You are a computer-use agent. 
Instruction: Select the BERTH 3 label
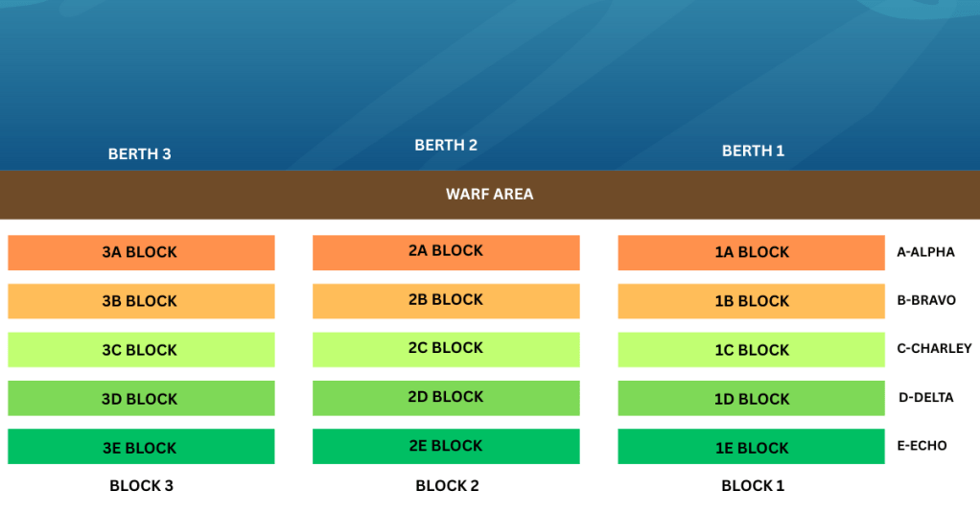click(140, 153)
